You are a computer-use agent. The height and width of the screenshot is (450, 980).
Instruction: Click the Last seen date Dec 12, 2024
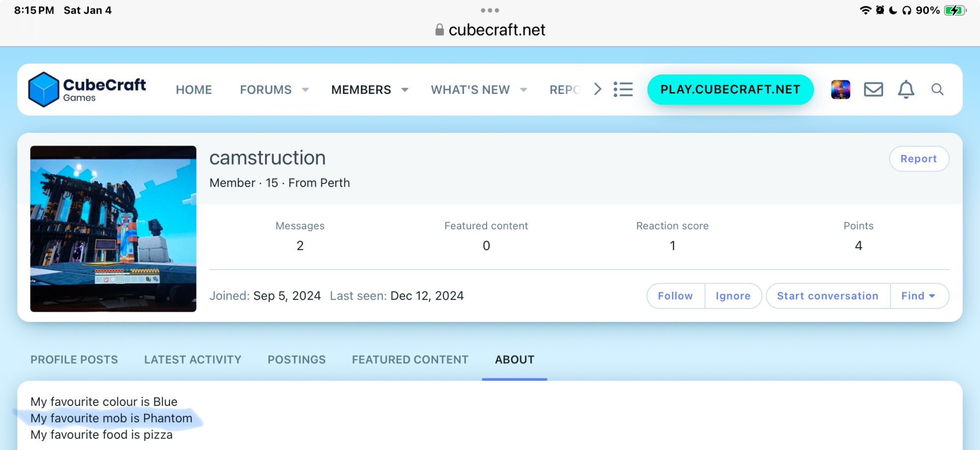pyautogui.click(x=427, y=296)
